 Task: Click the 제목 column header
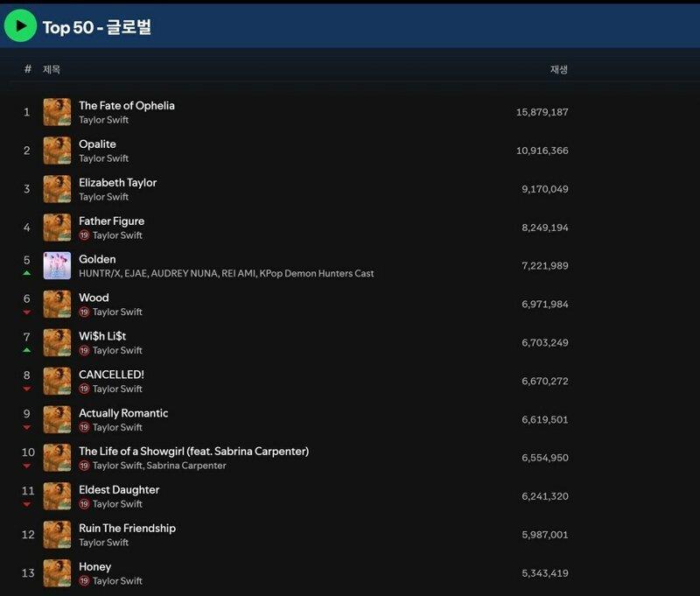pyautogui.click(x=52, y=69)
